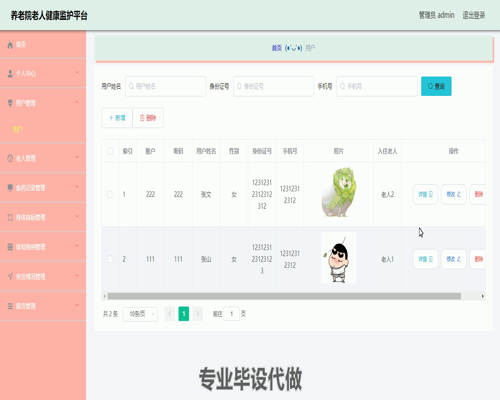Image resolution: width=500 pixels, height=400 pixels.
Task: Focus the 手机号 search field
Action: tap(377, 86)
